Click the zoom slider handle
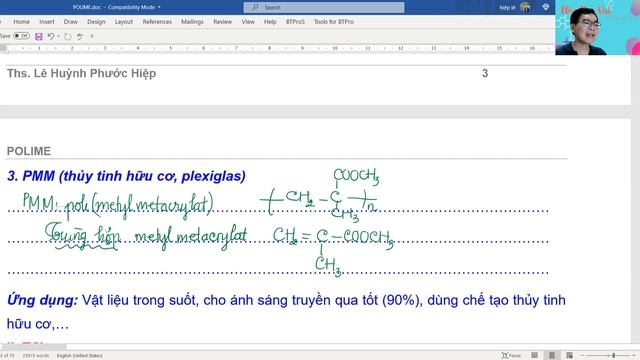 pos(613,356)
